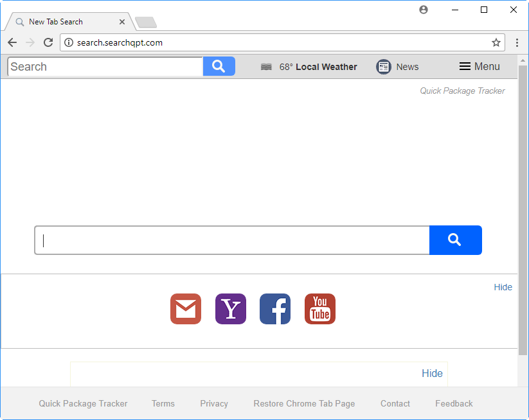Open the Privacy footer link
The width and height of the screenshot is (529, 420).
pyautogui.click(x=214, y=403)
